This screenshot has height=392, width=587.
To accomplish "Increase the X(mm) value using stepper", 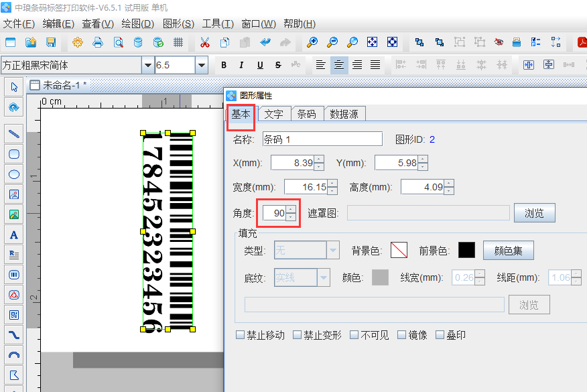I will 319,159.
